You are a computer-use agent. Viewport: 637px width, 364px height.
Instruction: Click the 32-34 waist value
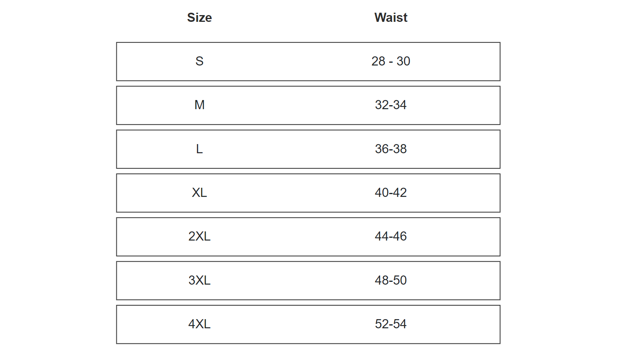pyautogui.click(x=391, y=105)
